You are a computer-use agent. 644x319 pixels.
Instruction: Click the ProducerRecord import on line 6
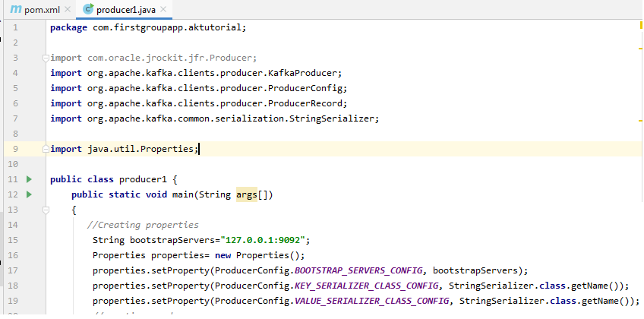pos(199,103)
